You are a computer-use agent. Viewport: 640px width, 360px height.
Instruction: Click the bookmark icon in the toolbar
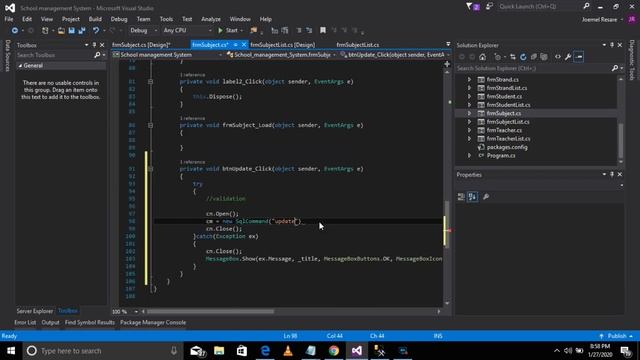tap(323, 30)
